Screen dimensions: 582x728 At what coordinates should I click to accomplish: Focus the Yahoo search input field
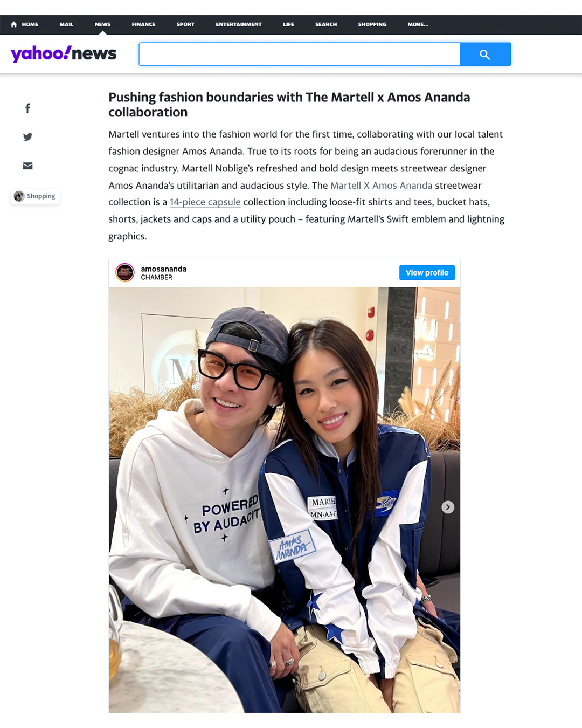pos(300,54)
